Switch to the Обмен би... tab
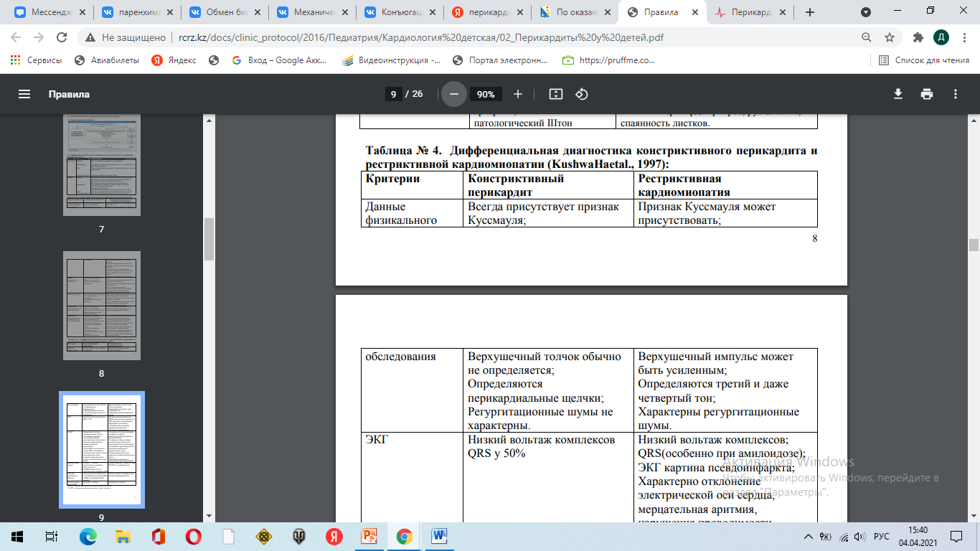 (218, 12)
